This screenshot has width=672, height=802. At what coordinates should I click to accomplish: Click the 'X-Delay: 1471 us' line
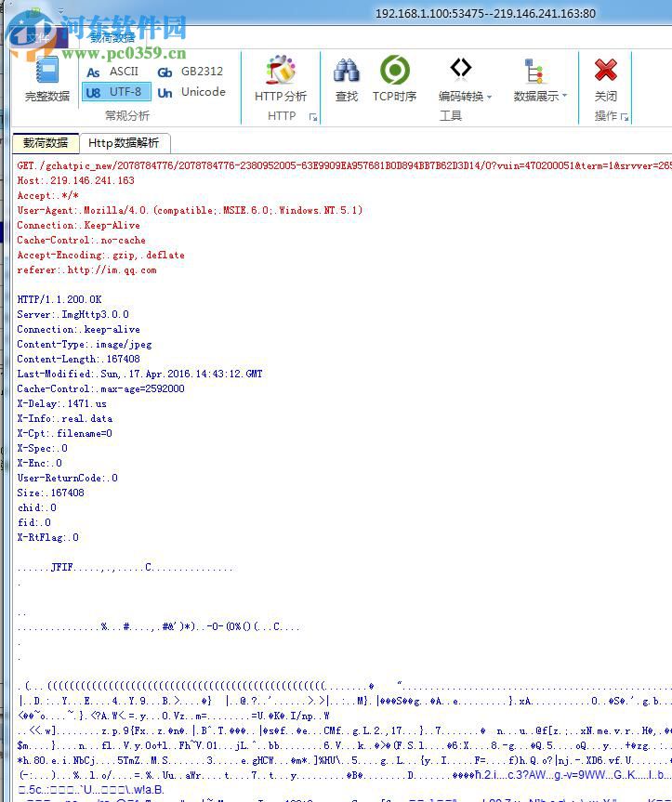(62, 403)
